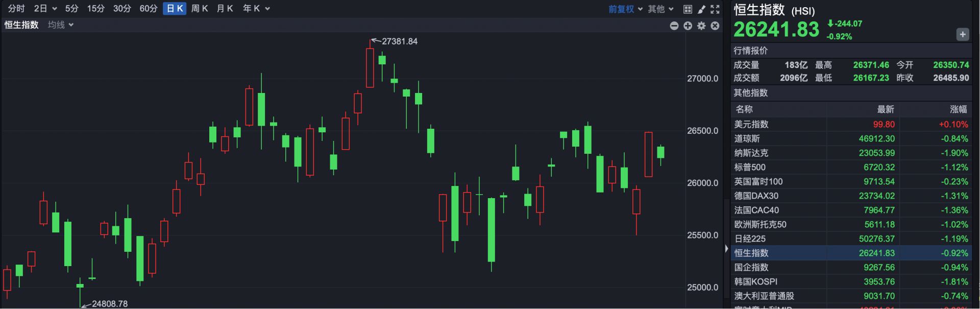This screenshot has height=309, width=980.
Task: Switch to the 周K weekly tab
Action: 200,9
